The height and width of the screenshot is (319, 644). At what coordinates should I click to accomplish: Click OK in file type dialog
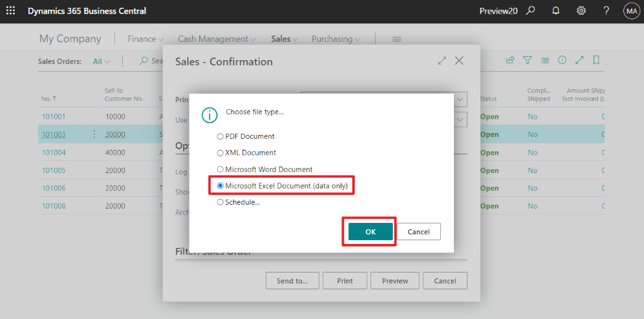click(x=370, y=232)
